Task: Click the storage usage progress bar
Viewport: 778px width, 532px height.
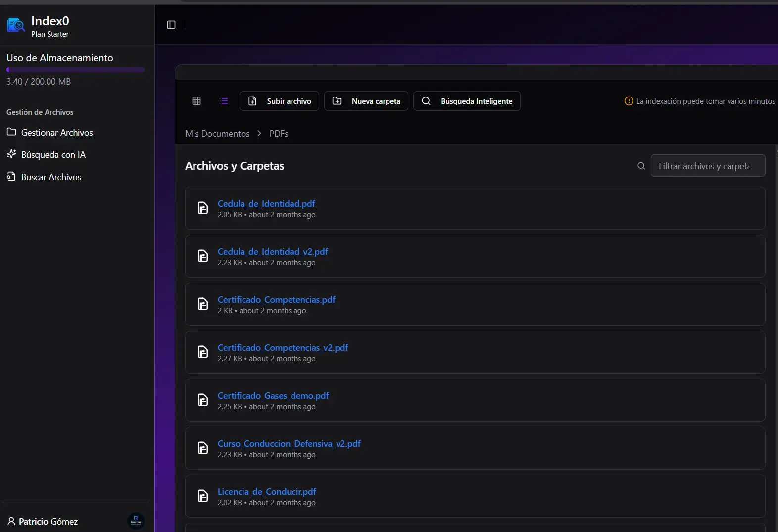Action: [x=75, y=70]
